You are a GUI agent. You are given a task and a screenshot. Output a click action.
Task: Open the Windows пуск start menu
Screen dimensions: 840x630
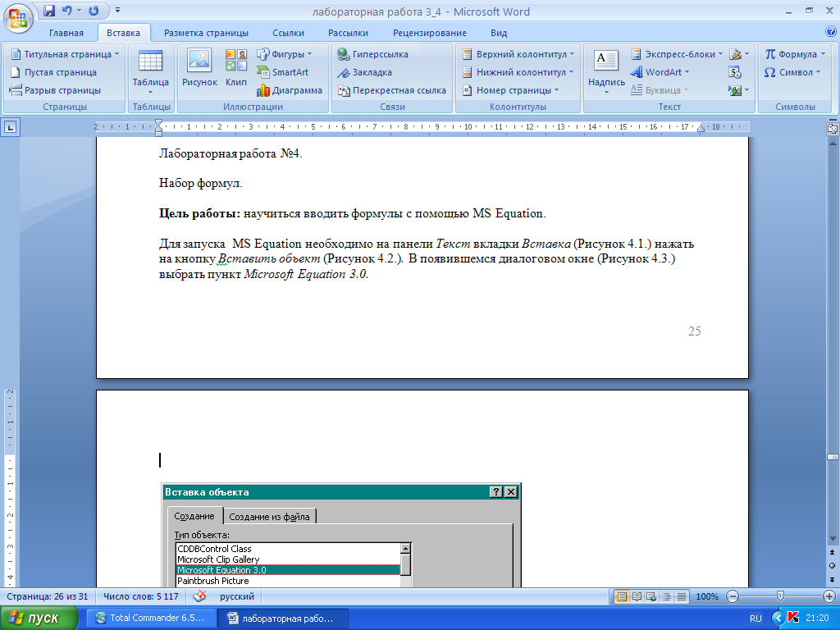(x=39, y=619)
